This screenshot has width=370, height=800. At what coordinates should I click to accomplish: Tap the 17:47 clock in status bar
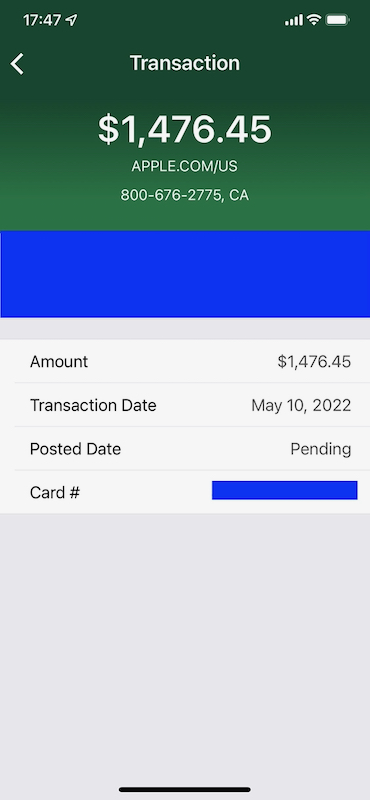(42, 20)
